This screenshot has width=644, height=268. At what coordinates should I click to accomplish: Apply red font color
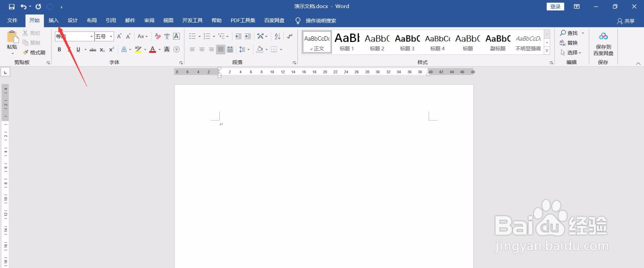tap(153, 50)
